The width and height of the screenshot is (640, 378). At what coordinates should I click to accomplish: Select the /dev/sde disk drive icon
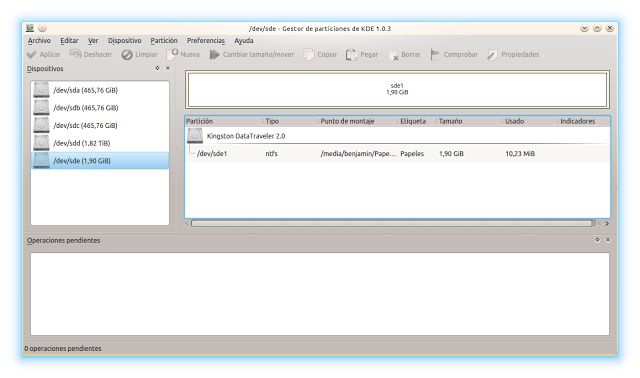tap(41, 160)
